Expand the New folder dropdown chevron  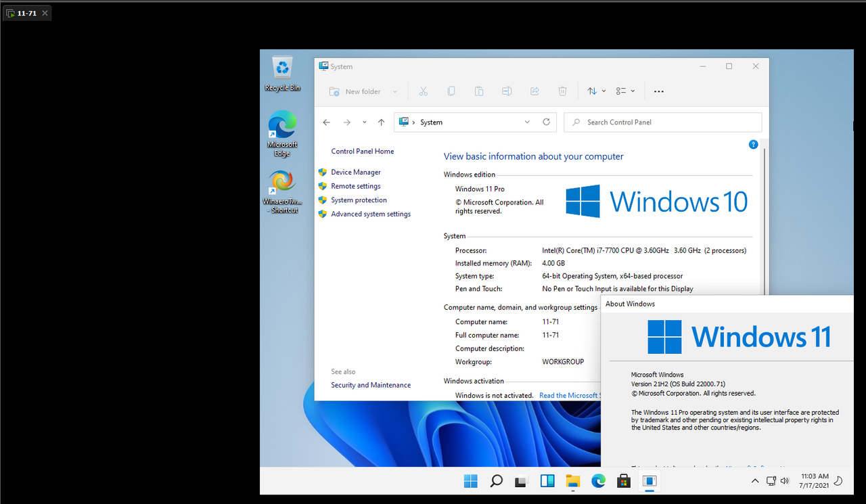[x=395, y=91]
